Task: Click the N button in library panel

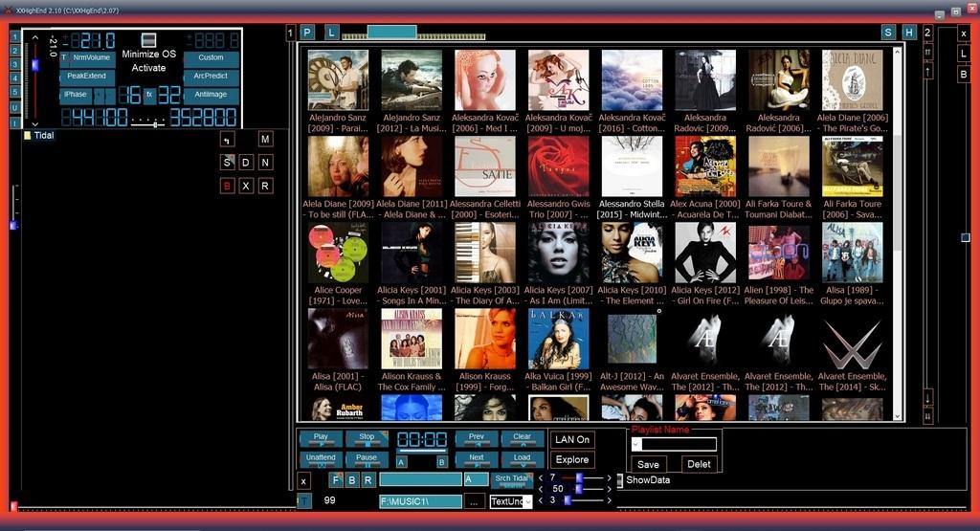Action: coord(265,163)
